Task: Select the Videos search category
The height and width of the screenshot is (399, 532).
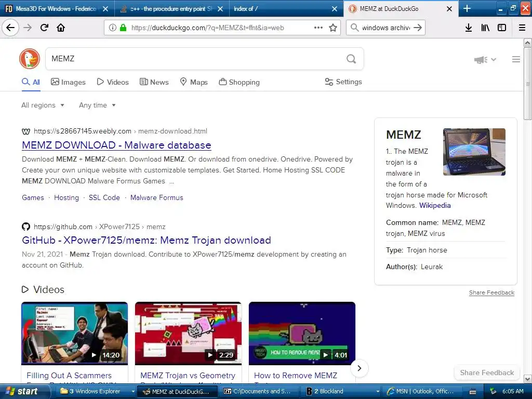Action: (x=113, y=82)
